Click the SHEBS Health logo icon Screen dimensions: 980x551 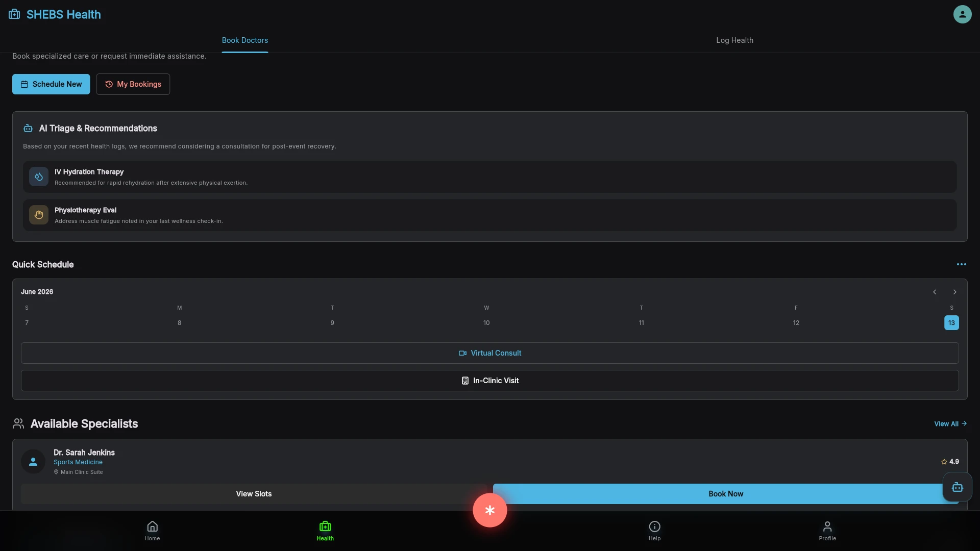click(14, 14)
